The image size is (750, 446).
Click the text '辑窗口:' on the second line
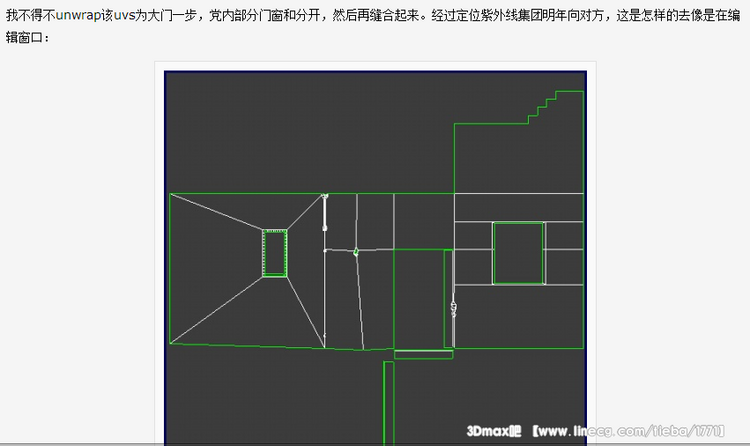coord(28,37)
